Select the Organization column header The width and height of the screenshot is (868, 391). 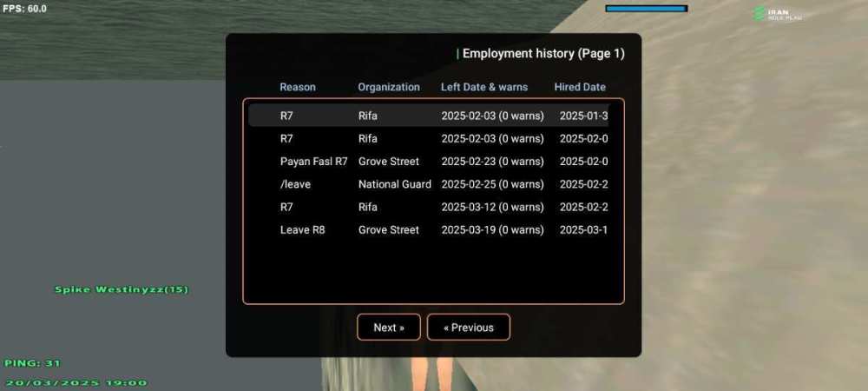(x=389, y=87)
